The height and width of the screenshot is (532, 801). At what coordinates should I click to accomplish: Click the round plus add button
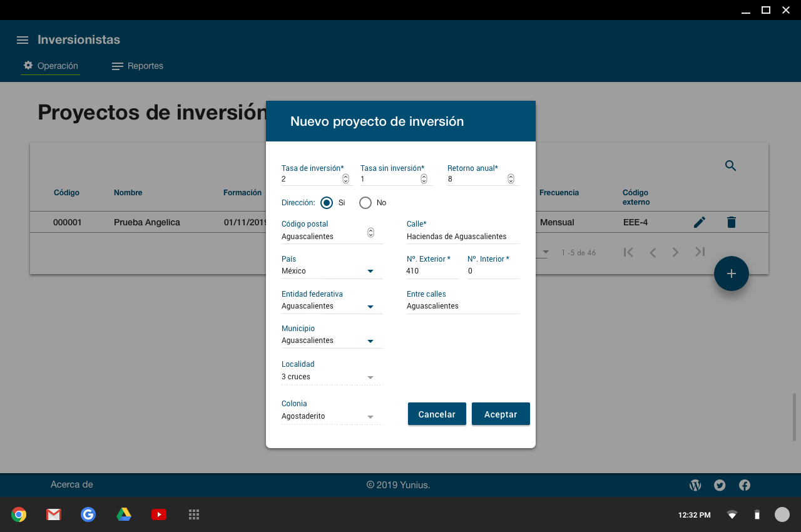point(731,274)
